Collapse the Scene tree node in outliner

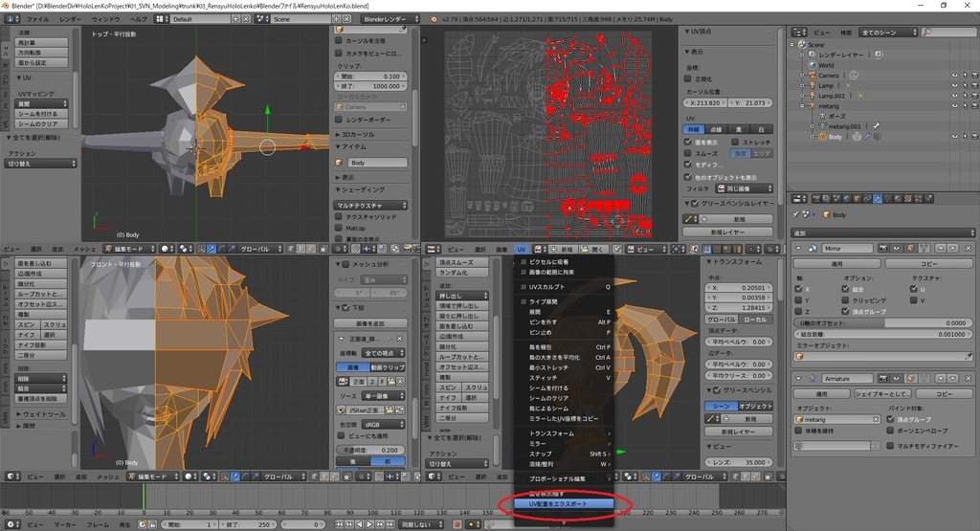(792, 45)
